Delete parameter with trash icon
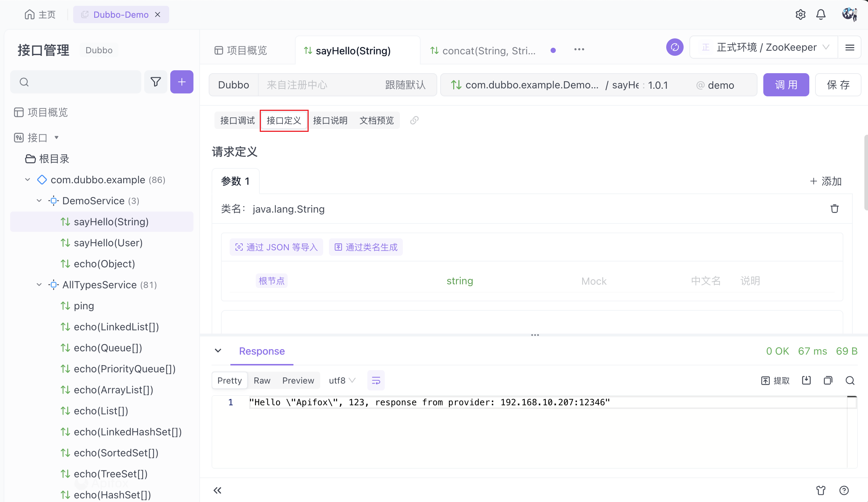 coord(834,209)
